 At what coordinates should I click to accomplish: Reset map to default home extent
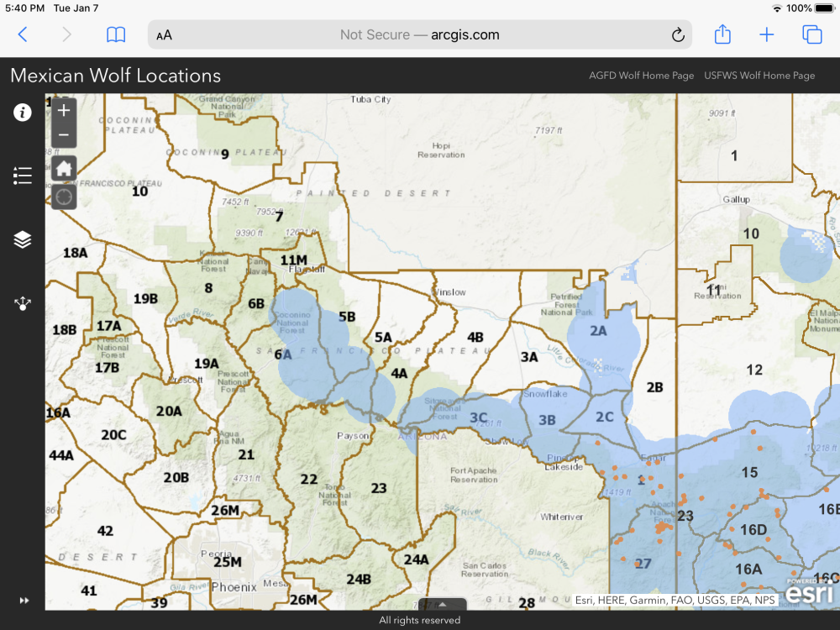click(x=64, y=168)
